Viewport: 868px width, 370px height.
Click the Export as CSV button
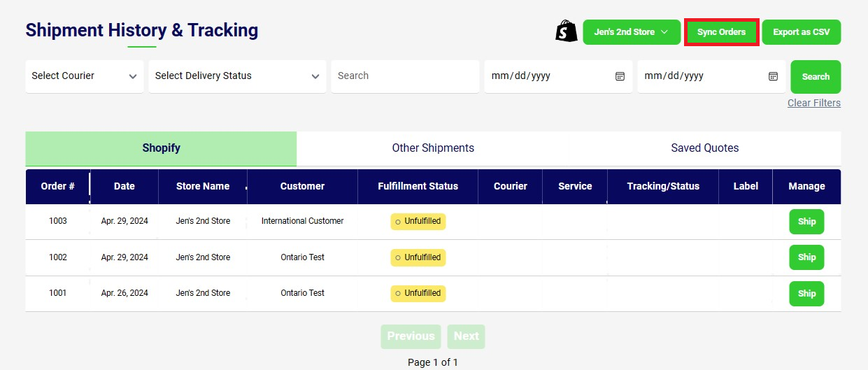click(802, 32)
